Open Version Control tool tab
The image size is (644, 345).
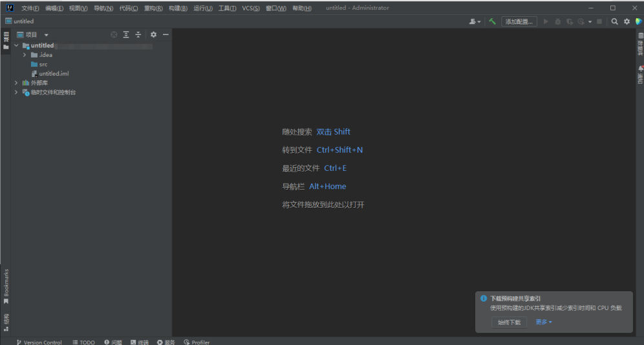tap(39, 342)
